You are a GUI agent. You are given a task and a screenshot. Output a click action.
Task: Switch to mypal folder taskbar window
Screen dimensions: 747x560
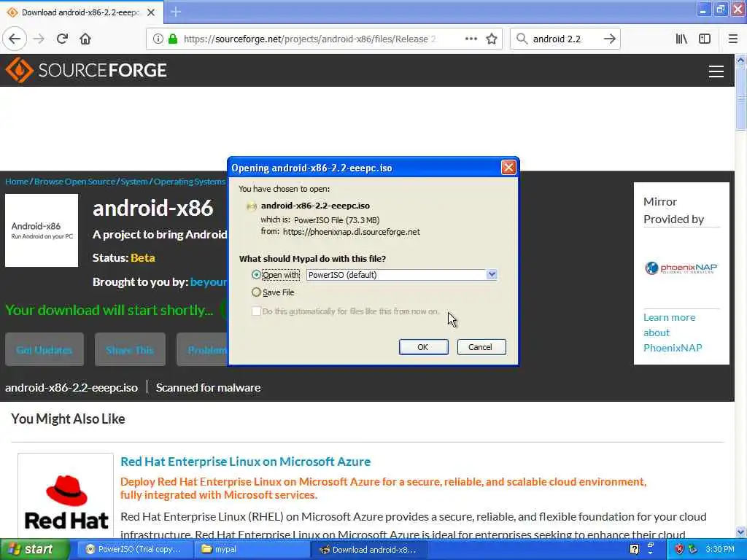252,549
